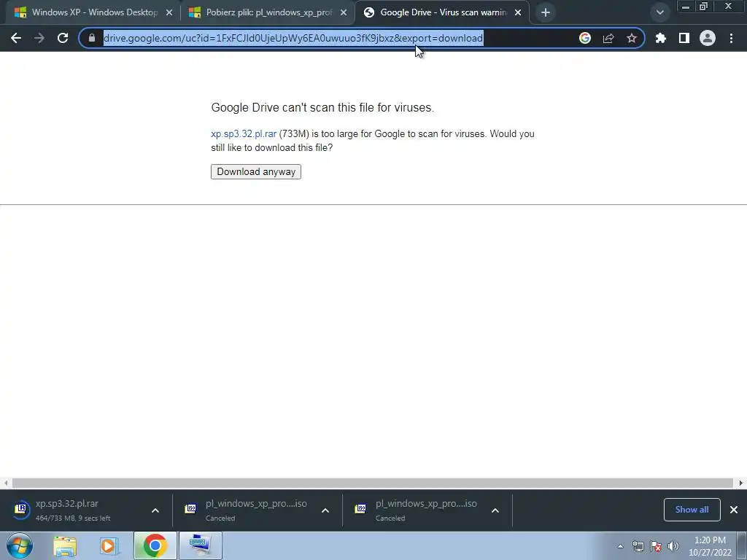The image size is (747, 560).
Task: Click the address bar URL
Action: tap(293, 38)
